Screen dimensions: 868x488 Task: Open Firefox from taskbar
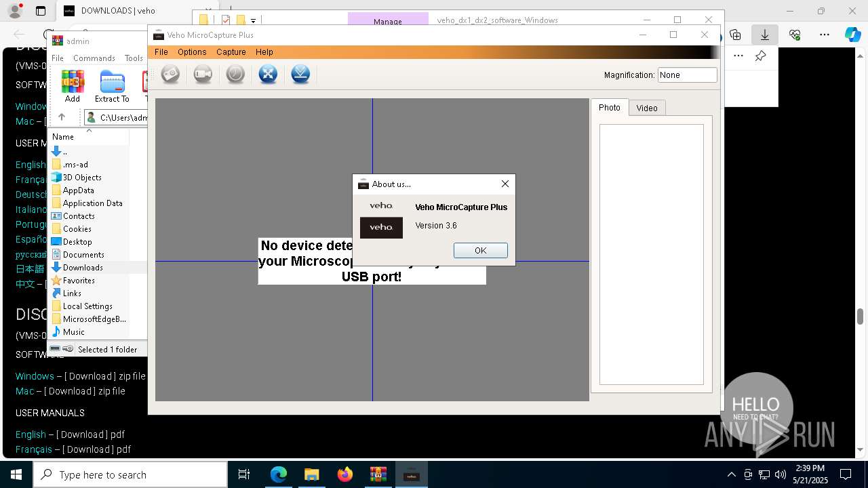[x=344, y=474]
